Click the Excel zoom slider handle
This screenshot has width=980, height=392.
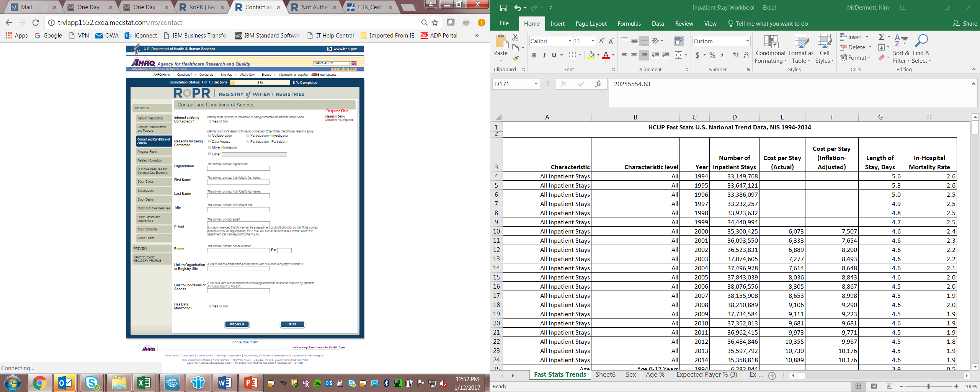pos(928,386)
